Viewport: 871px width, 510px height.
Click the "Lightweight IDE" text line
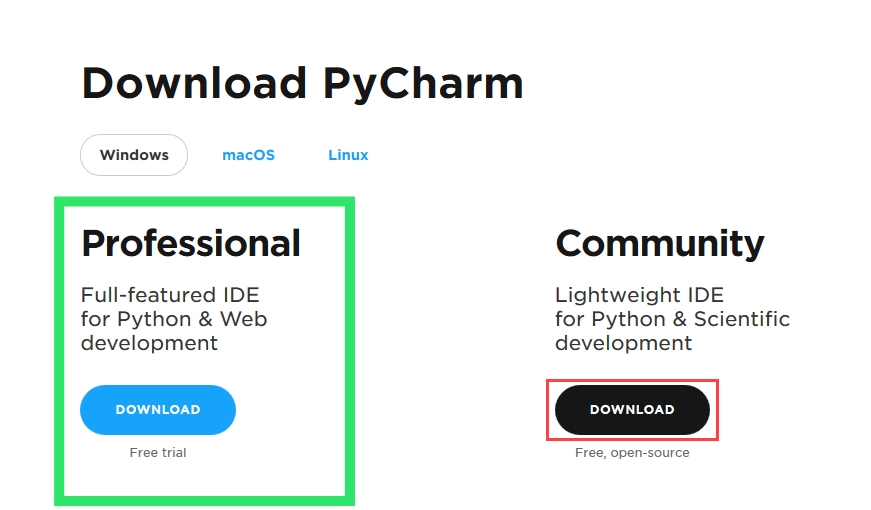(x=639, y=295)
